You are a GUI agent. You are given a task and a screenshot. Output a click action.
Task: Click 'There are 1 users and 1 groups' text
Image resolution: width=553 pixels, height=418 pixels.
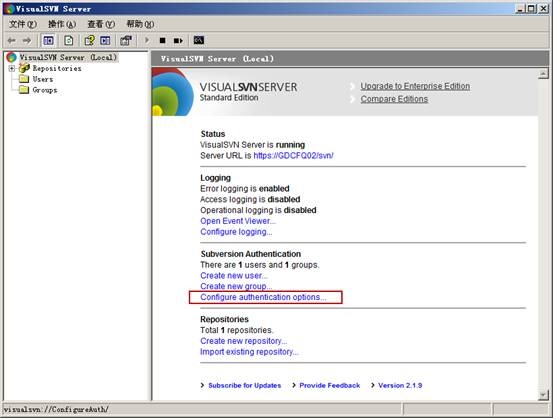point(260,265)
